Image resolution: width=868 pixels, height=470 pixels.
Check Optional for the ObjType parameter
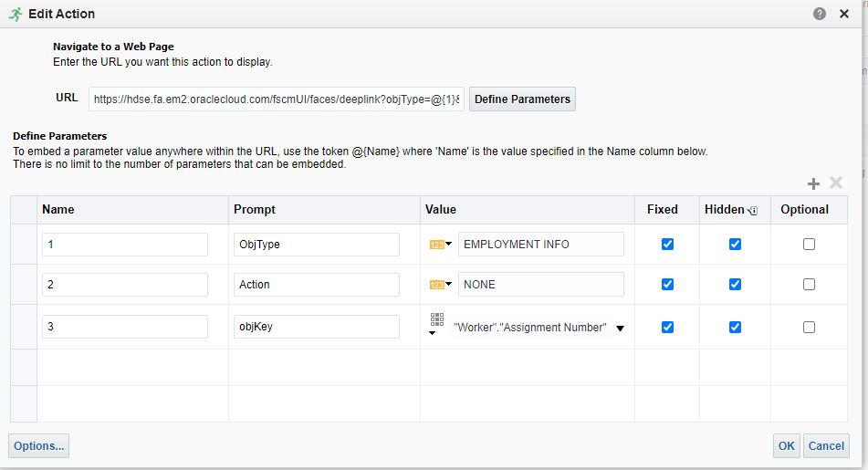[x=810, y=245]
